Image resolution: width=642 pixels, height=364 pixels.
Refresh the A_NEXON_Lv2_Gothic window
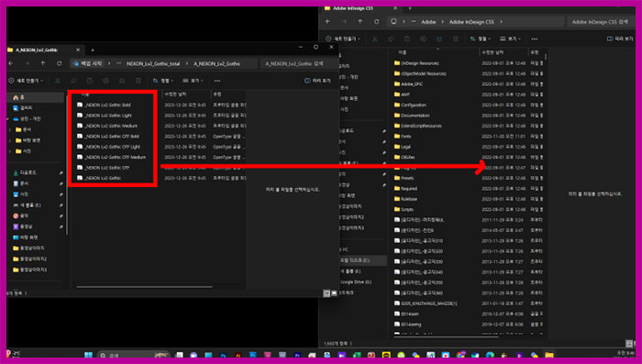[x=60, y=63]
